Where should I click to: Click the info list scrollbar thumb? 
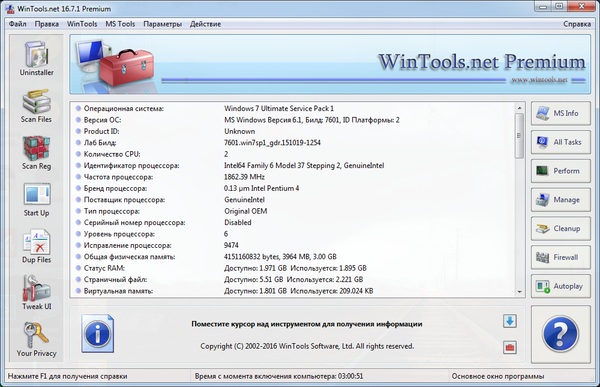point(519,136)
